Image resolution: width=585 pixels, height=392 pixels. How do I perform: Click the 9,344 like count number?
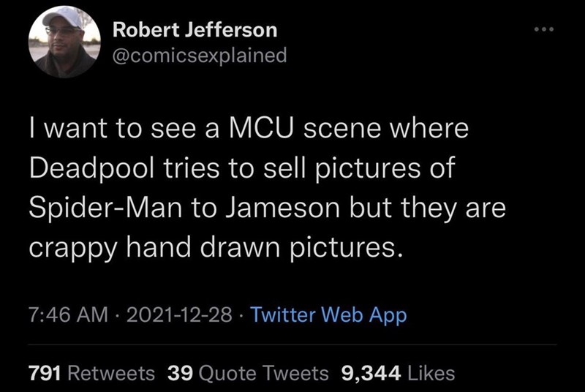click(371, 373)
